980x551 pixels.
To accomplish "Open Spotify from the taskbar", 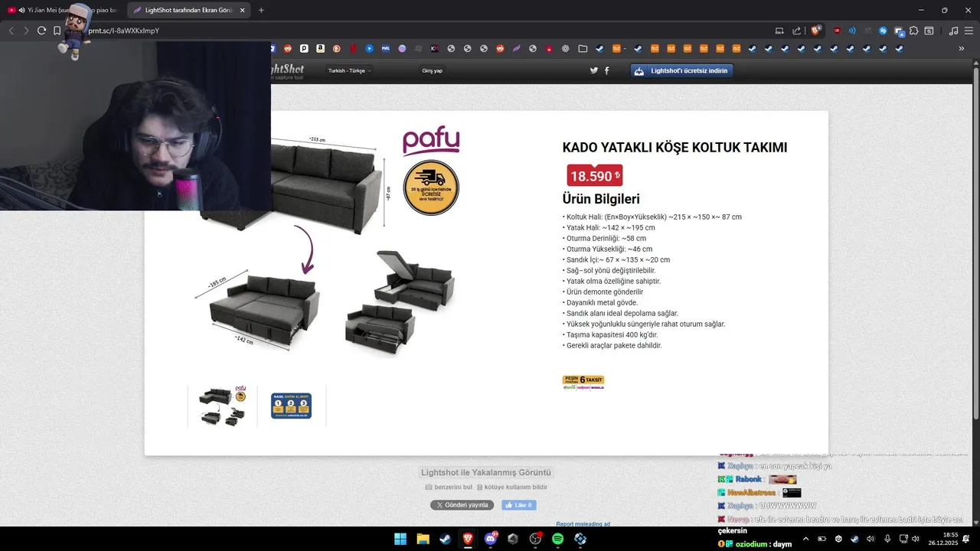I will pos(557,539).
